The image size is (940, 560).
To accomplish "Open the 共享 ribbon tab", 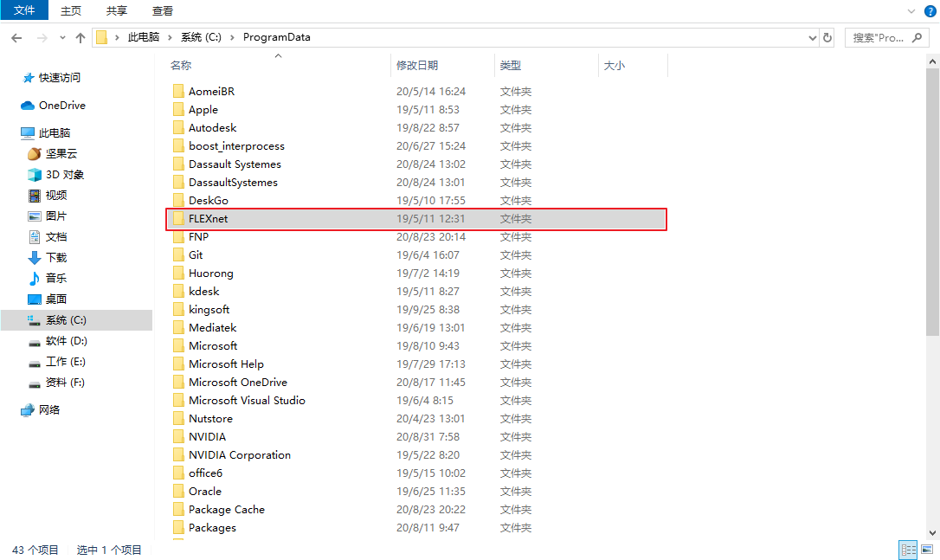I will pos(117,10).
